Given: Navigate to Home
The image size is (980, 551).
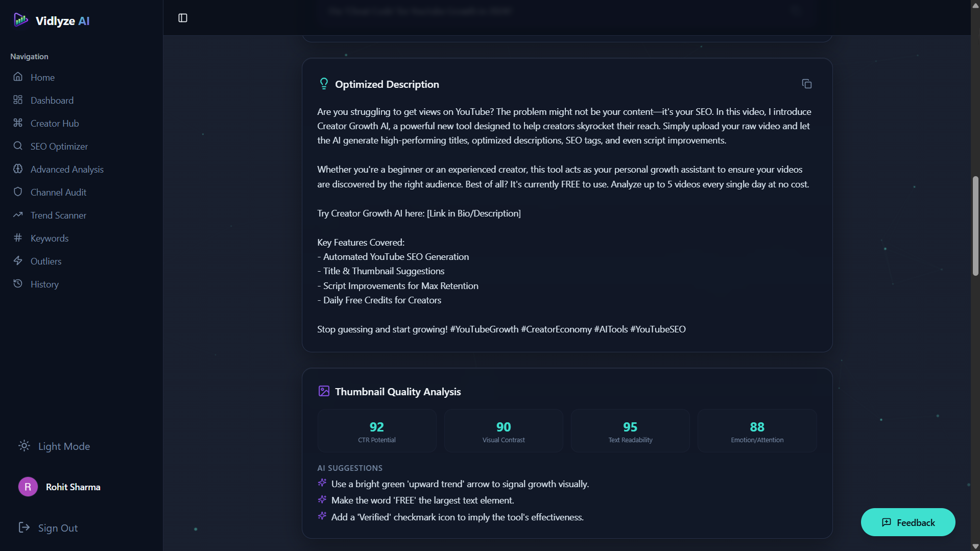Looking at the screenshot, I should tap(42, 77).
